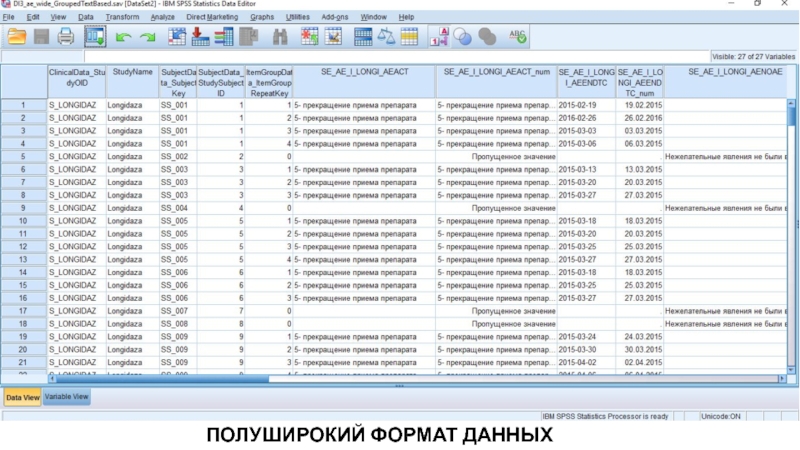
Task: Open the Transform menu
Action: pyautogui.click(x=122, y=17)
